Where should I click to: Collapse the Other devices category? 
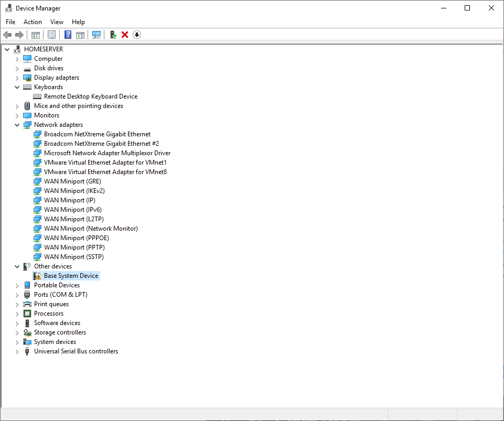click(x=17, y=266)
